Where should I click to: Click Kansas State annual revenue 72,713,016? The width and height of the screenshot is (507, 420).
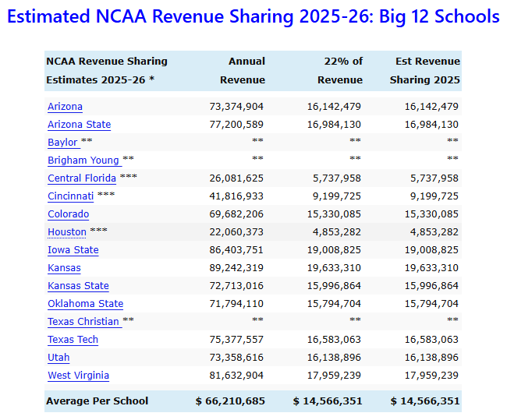coord(236,286)
